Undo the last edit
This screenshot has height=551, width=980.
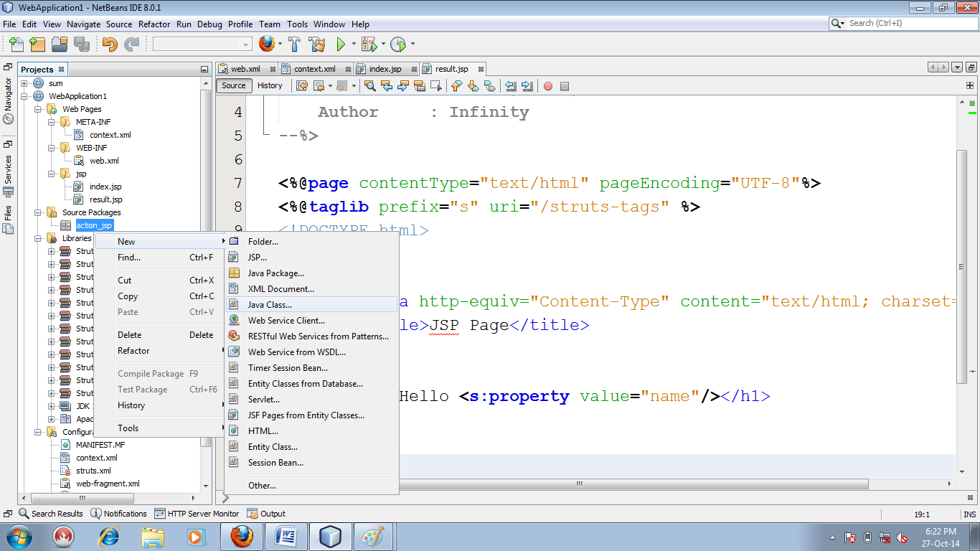(x=110, y=44)
